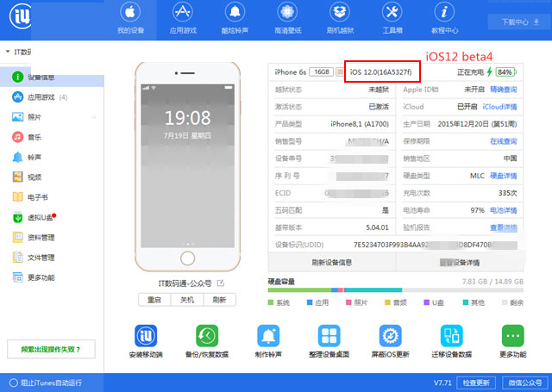Select 电子书 in the sidebar
The height and width of the screenshot is (392, 552).
click(52, 197)
